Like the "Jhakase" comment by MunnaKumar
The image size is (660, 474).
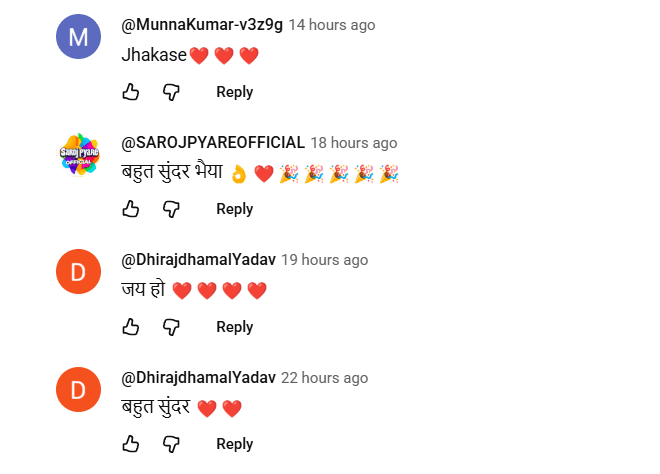point(131,92)
